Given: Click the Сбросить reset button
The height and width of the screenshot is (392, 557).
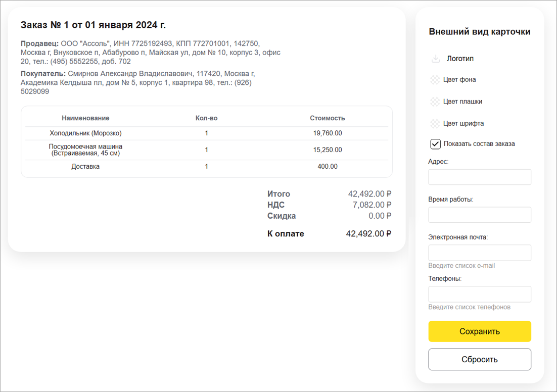Looking at the screenshot, I should point(480,360).
